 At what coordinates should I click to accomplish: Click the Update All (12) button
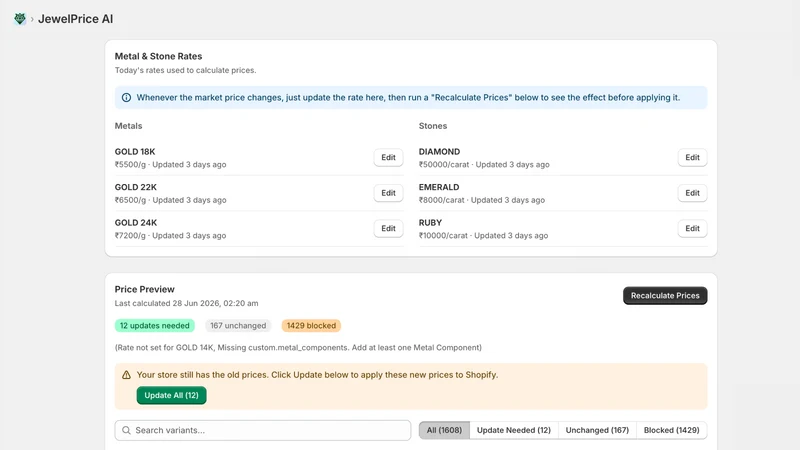point(171,395)
